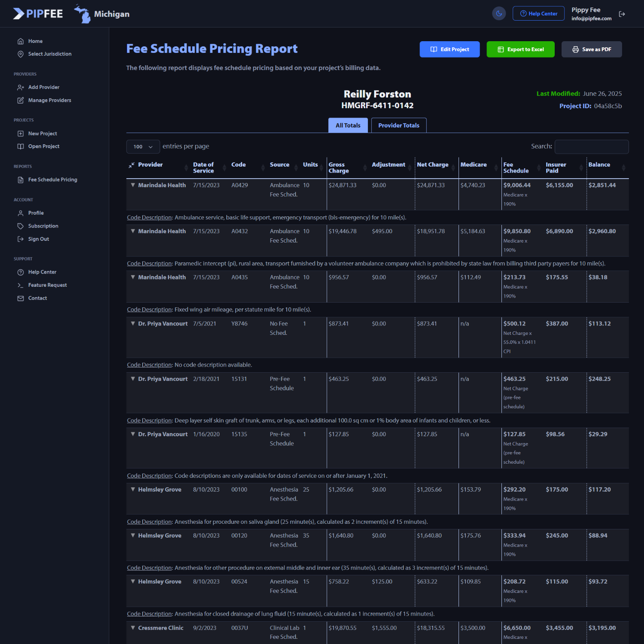The width and height of the screenshot is (644, 644).
Task: Open Contact in sidebar
Action: pos(38,298)
